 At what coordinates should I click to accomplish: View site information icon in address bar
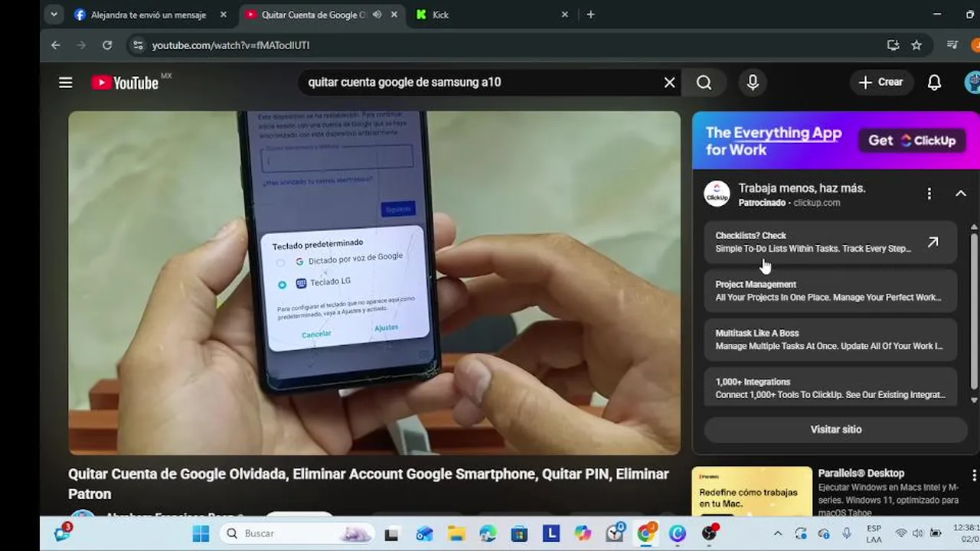click(x=138, y=45)
